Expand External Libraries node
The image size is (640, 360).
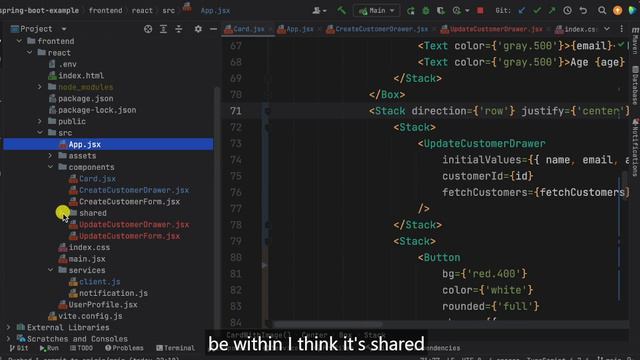[8, 327]
